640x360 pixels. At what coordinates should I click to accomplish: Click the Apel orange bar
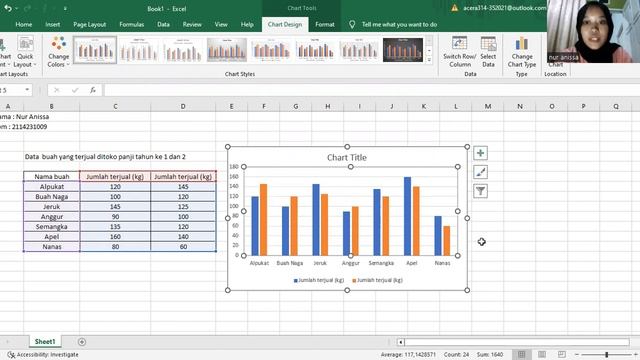tap(416, 221)
